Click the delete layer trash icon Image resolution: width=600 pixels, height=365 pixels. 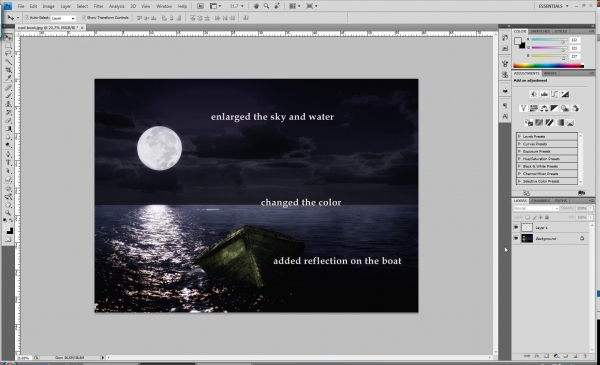click(x=585, y=356)
